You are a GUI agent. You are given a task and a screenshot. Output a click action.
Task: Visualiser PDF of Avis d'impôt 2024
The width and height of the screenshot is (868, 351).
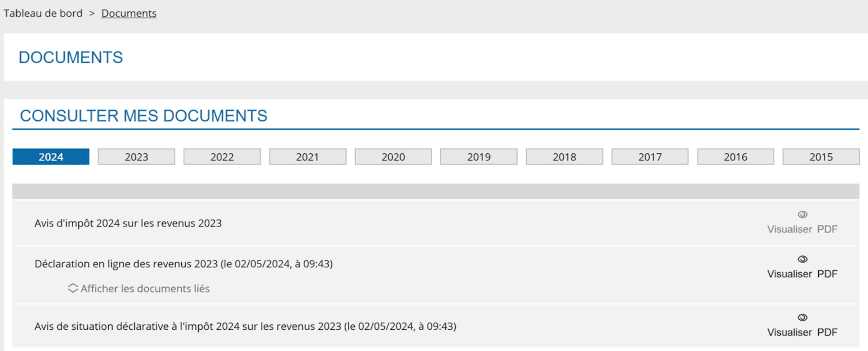pos(802,229)
